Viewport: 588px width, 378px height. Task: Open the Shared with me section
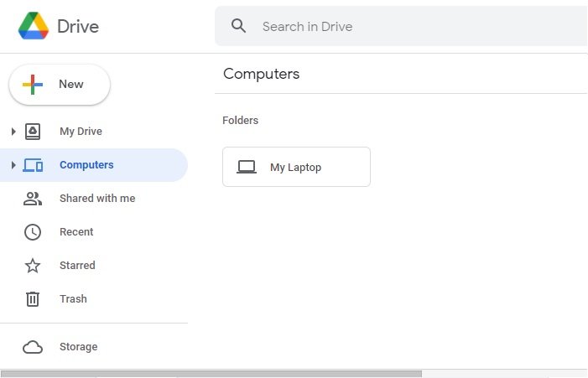[97, 199]
